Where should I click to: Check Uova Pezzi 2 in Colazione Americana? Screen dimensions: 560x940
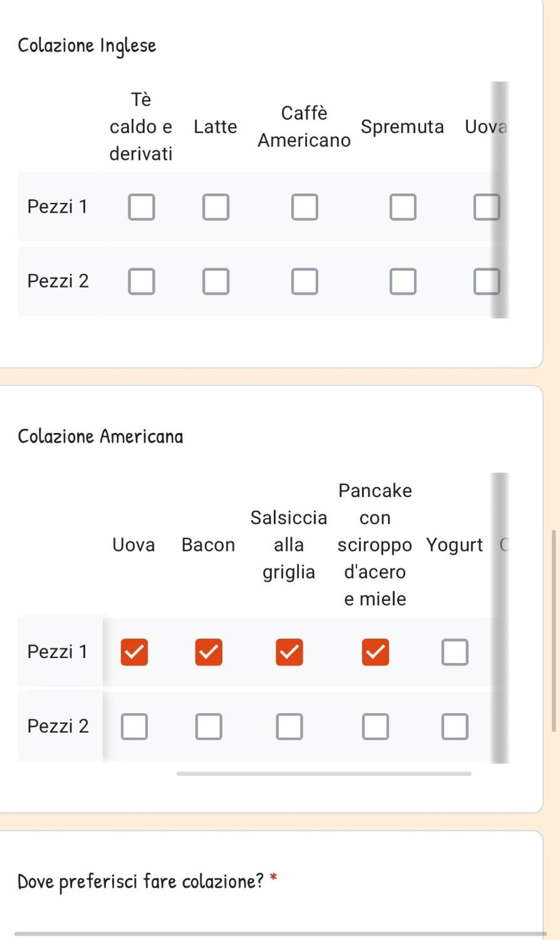pyautogui.click(x=134, y=727)
